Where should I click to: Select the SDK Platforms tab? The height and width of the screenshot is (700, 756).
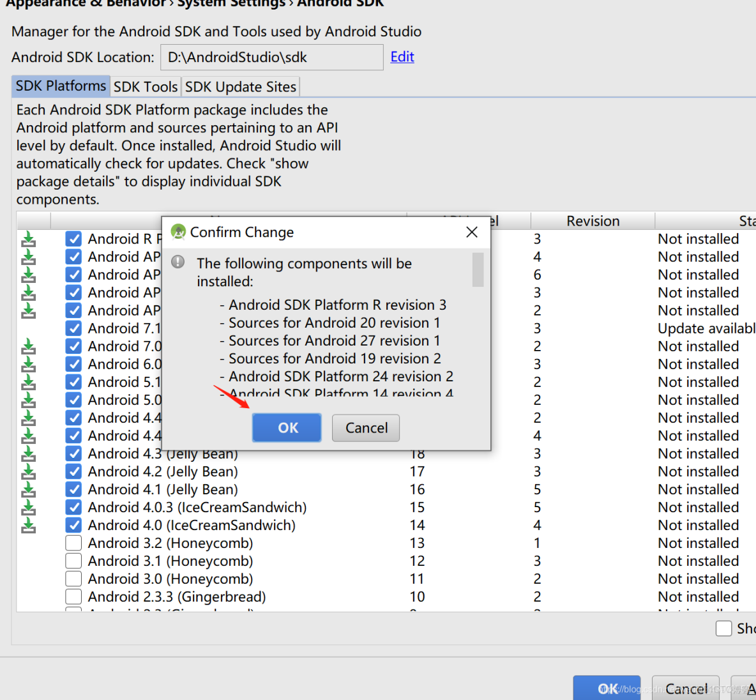61,86
